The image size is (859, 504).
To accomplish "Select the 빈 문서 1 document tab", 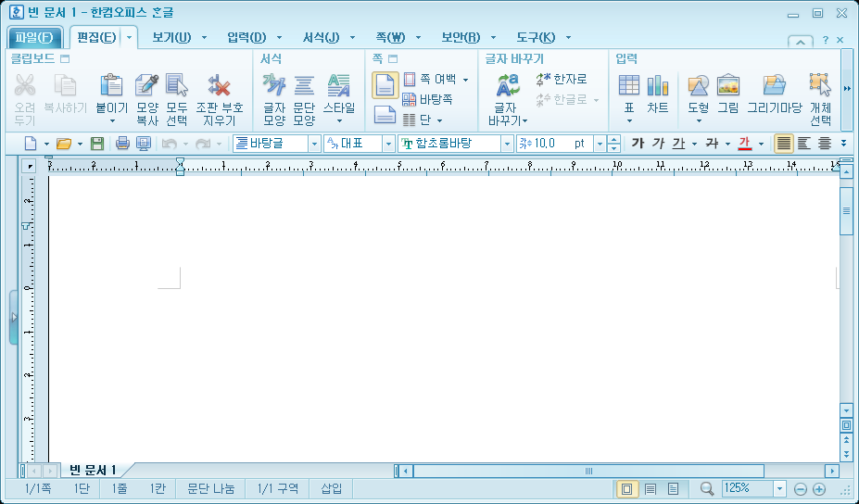I will (x=93, y=470).
